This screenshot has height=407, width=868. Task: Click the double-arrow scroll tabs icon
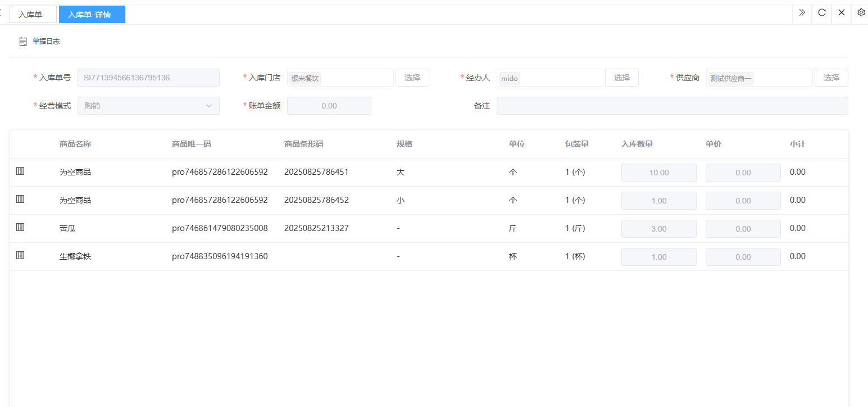tap(802, 12)
